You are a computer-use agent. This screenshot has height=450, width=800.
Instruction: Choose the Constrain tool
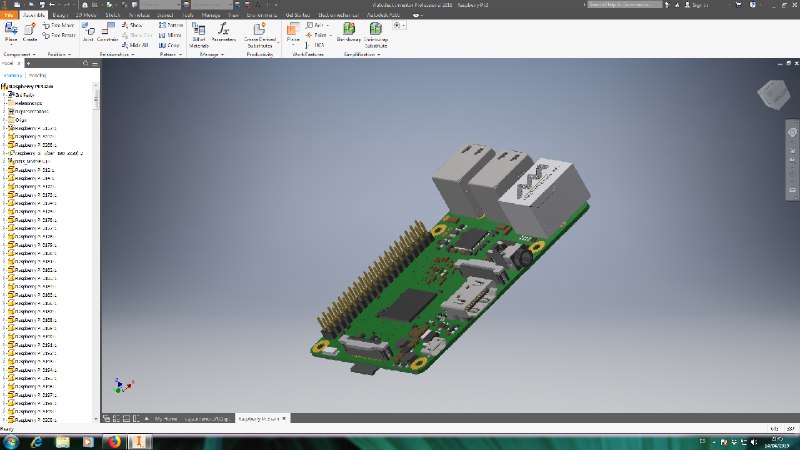coord(108,32)
